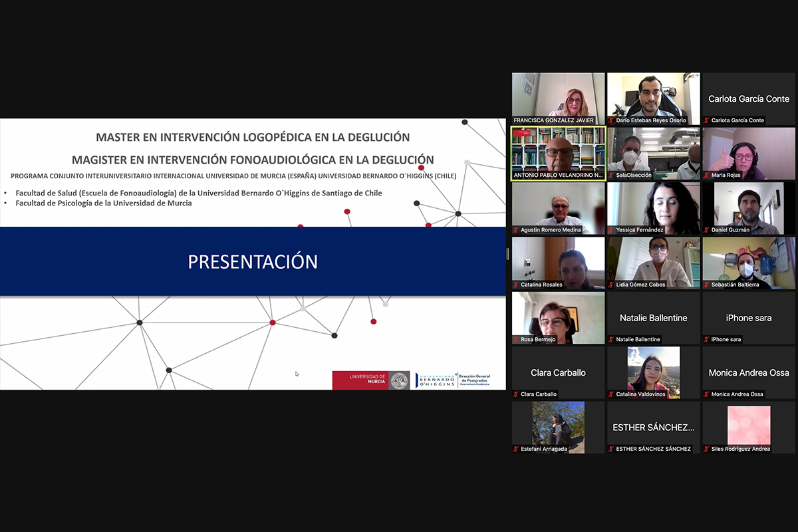
Task: Click the divider handle between slide and gallery
Action: click(x=508, y=254)
